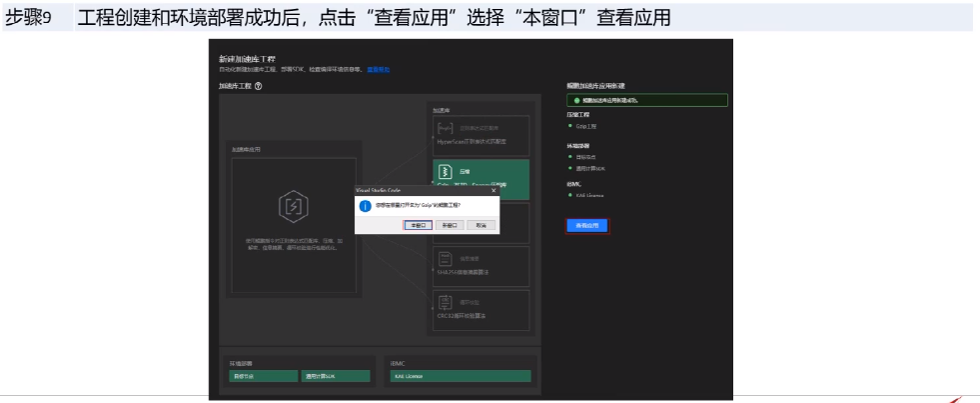Click the 新建加速库工程 page title
This screenshot has width=980, height=403.
tap(247, 59)
